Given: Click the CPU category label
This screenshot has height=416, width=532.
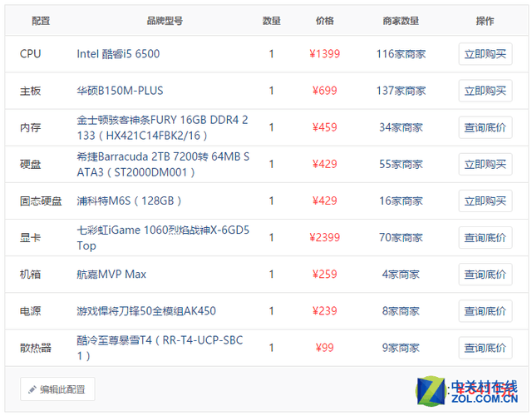Looking at the screenshot, I should coord(30,53).
